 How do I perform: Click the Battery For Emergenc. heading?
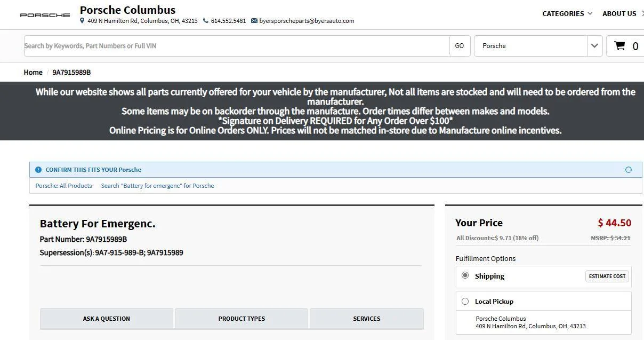(98, 224)
